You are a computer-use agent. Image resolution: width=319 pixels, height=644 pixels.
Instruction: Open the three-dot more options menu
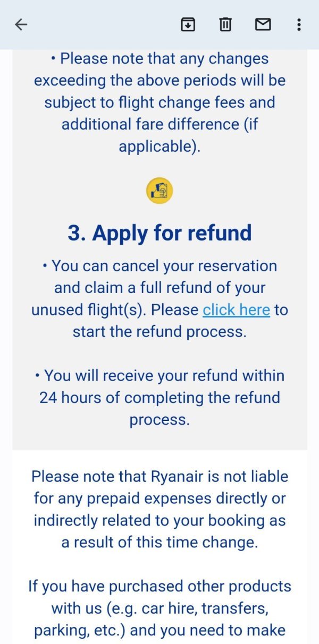[x=299, y=24]
